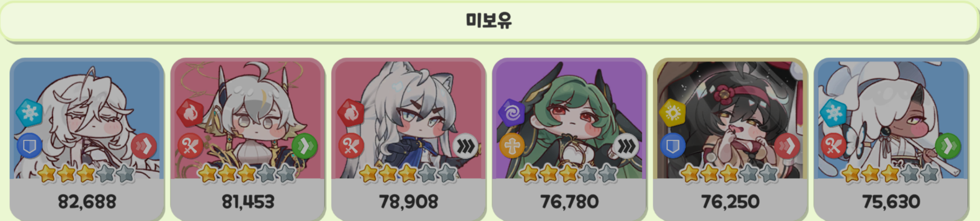
Task: Click the 75,630 power value label
Action: click(x=891, y=202)
